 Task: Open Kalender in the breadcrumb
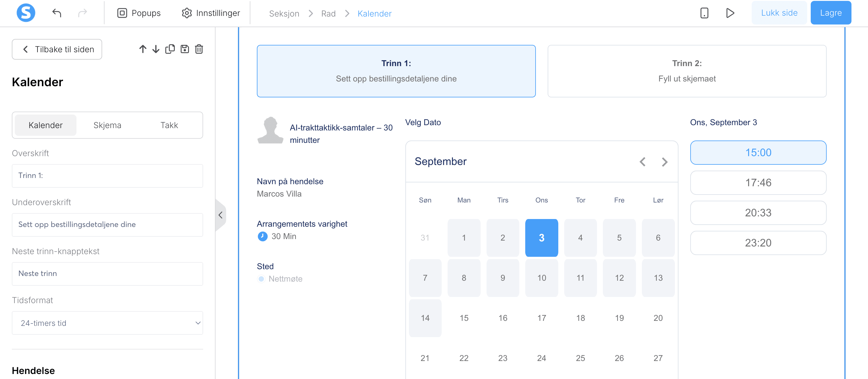tap(374, 14)
